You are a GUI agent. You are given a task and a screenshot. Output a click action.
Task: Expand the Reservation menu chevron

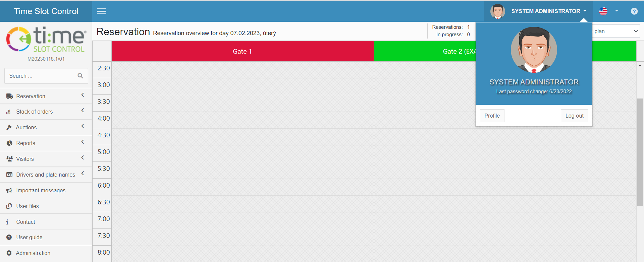pos(83,95)
